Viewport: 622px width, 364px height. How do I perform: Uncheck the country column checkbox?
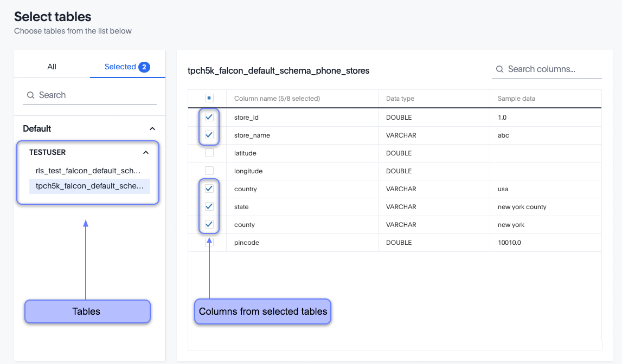coord(209,188)
